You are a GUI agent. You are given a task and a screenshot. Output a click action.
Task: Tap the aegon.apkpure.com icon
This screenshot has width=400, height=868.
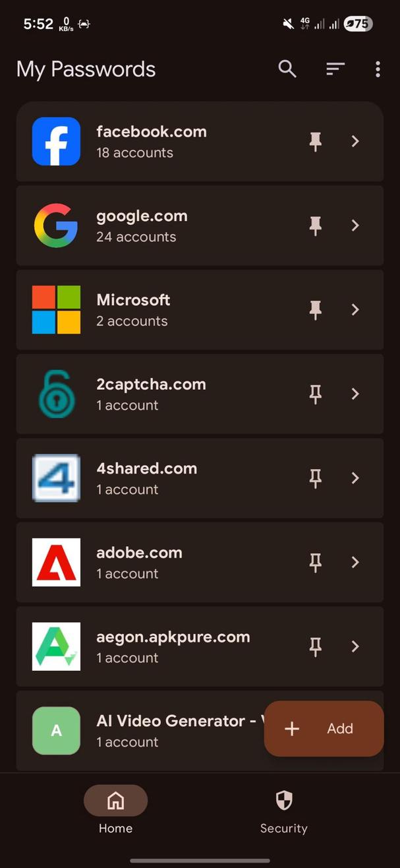click(x=56, y=646)
